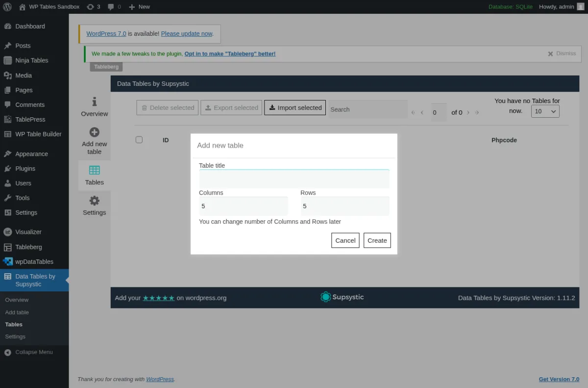This screenshot has height=388, width=588.
Task: Open Visualizer chart icon
Action: point(7,232)
